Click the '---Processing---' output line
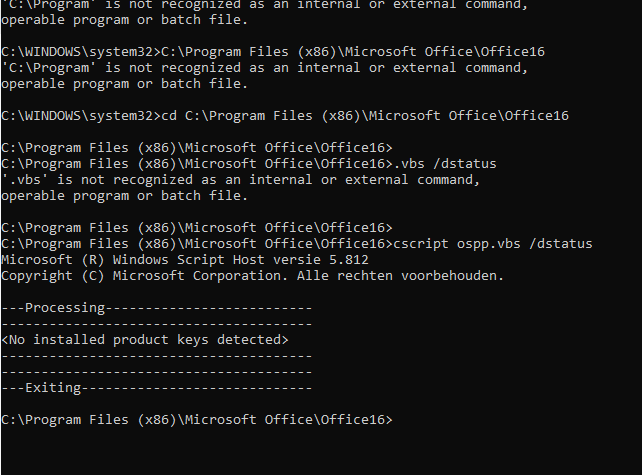 pyautogui.click(x=157, y=308)
